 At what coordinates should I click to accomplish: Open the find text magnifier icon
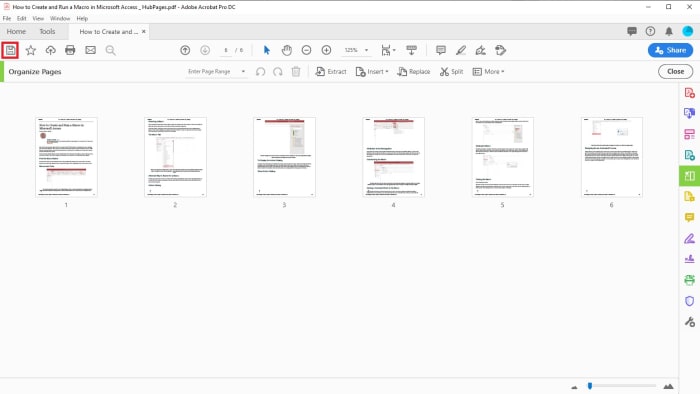click(111, 50)
